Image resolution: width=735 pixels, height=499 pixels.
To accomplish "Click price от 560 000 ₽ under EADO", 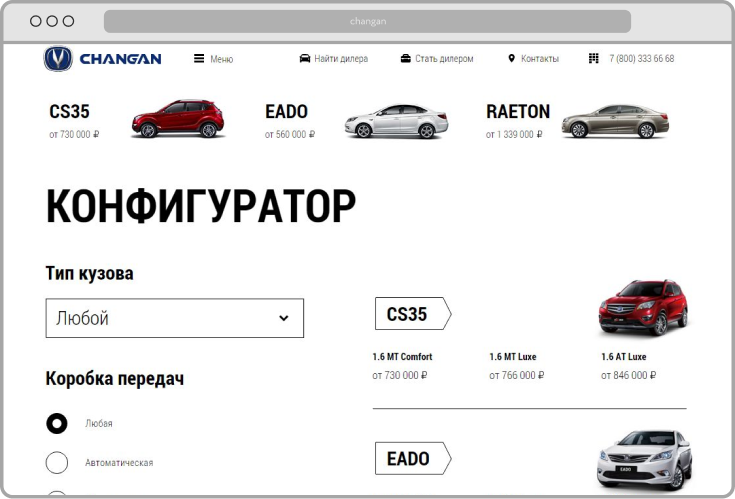I will [x=290, y=134].
